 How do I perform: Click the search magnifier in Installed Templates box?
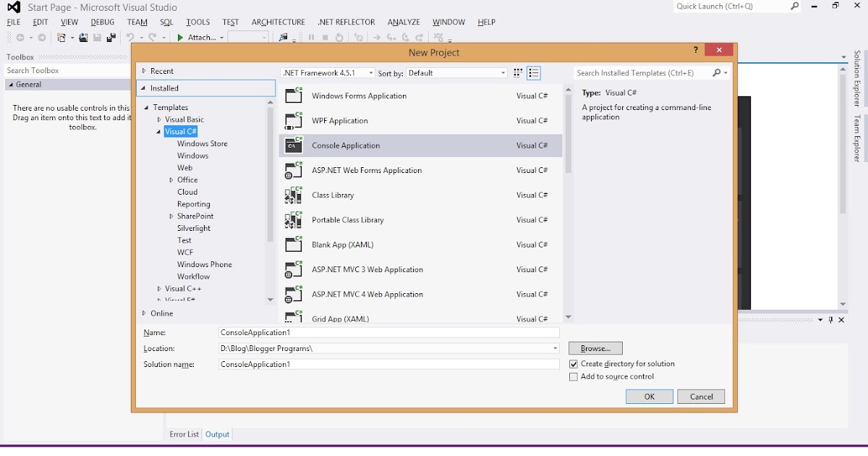click(717, 73)
